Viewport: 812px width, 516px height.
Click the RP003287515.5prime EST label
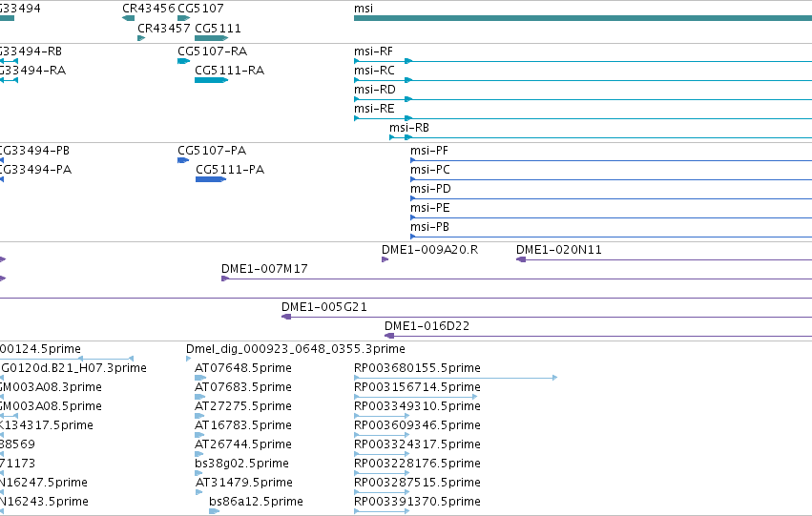click(417, 483)
